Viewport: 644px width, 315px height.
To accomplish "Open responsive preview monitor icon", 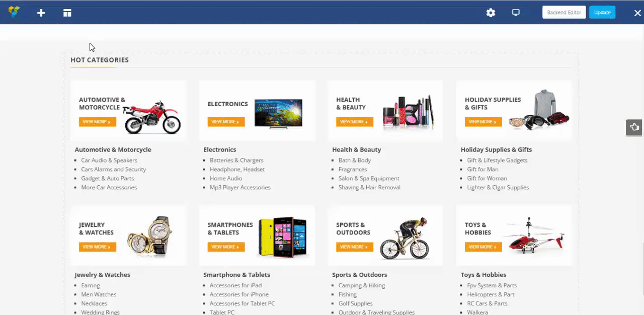I will [x=516, y=13].
